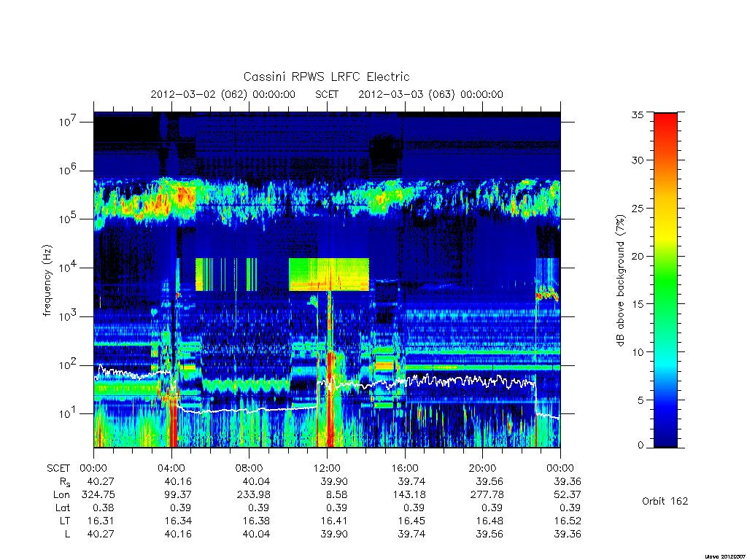The height and width of the screenshot is (560, 747).
Task: Click the "dB above background (7%)" label
Action: (x=620, y=280)
